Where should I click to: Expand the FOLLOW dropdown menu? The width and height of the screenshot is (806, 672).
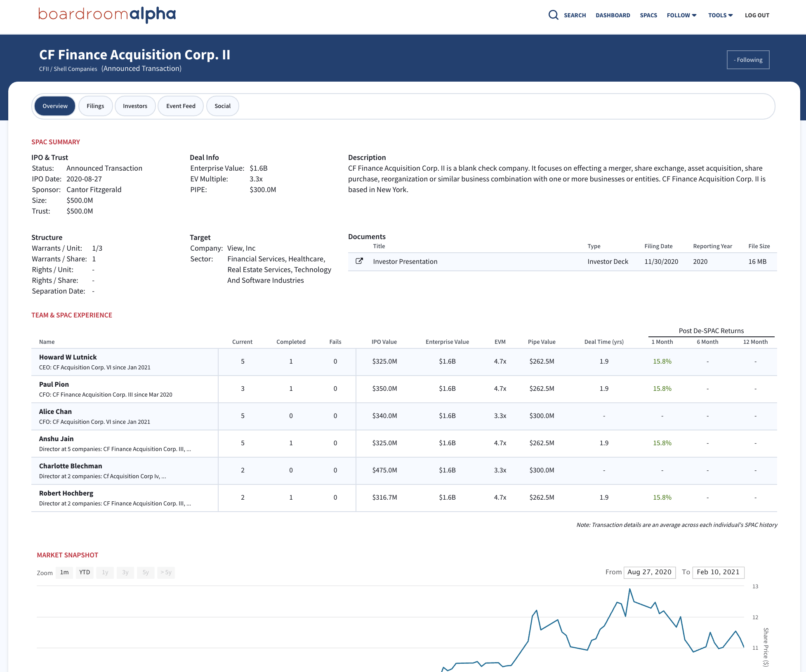(681, 15)
